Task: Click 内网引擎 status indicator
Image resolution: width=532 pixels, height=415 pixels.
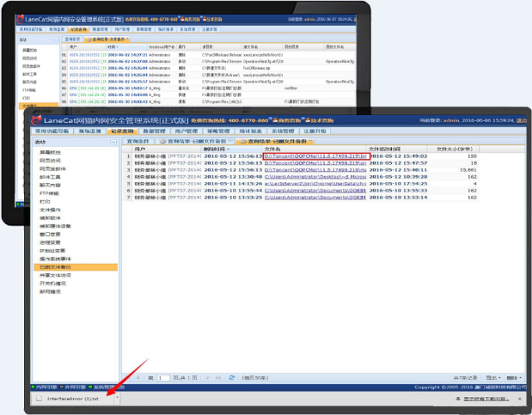Action: 45,387
